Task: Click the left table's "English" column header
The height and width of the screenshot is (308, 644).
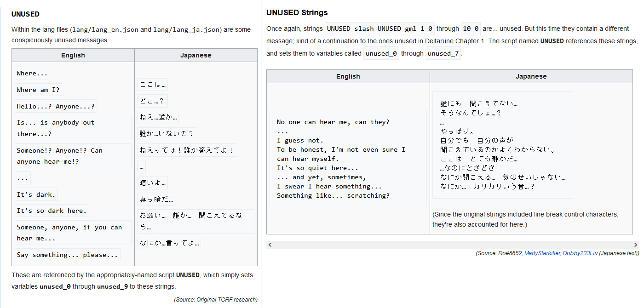Action: (73, 55)
